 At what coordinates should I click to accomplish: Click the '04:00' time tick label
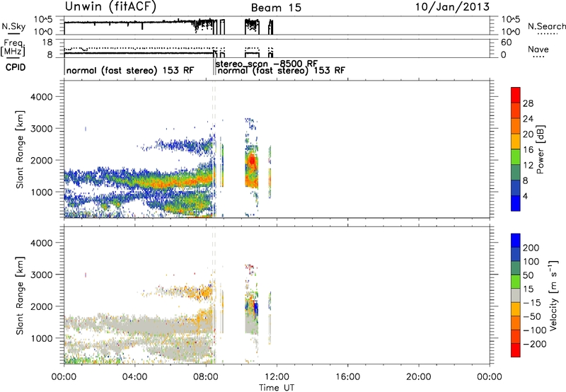(134, 377)
